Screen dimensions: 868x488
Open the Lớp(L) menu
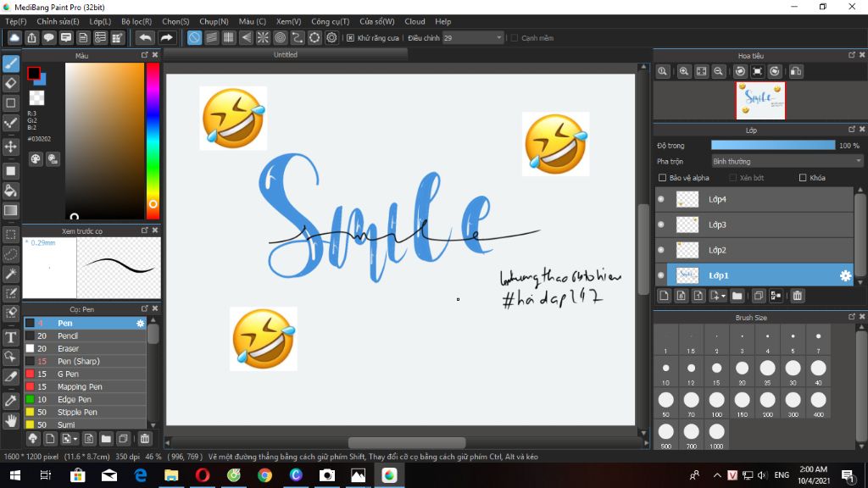[x=100, y=21]
